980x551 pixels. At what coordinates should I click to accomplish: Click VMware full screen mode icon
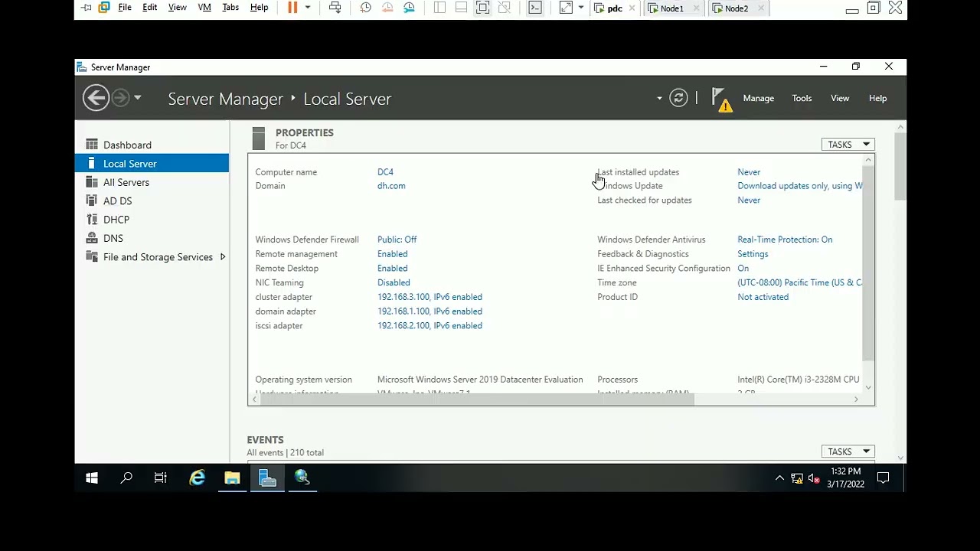click(482, 8)
